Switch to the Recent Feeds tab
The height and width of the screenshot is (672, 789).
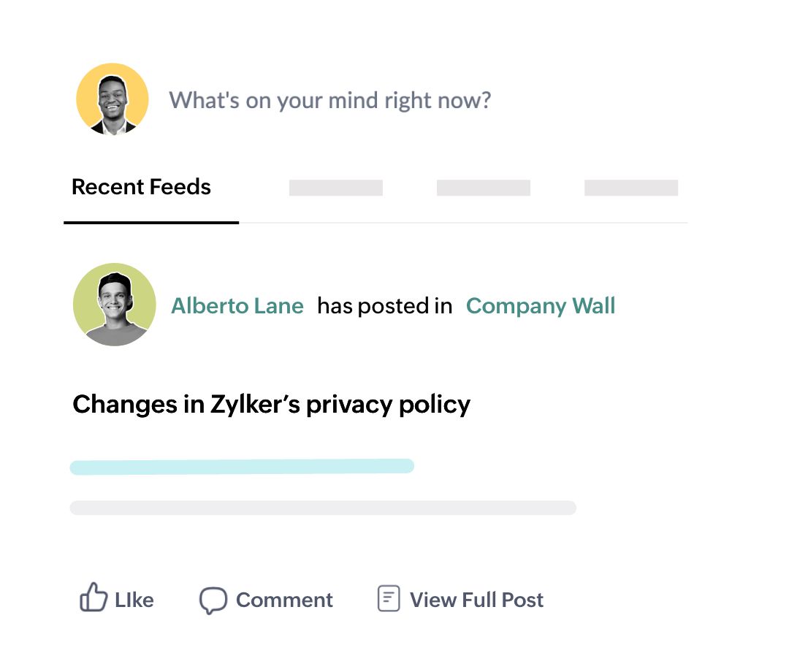click(142, 187)
